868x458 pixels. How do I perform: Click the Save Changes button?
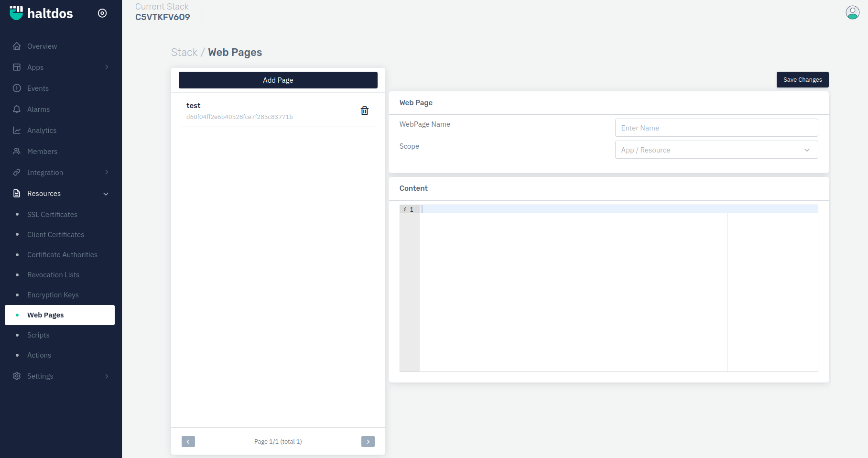[x=803, y=79]
